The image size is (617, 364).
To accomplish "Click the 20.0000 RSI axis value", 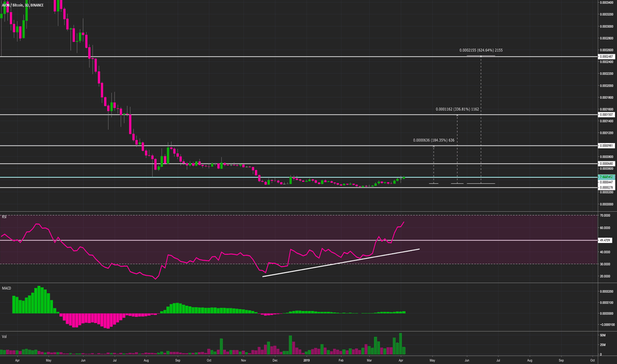I will [x=605, y=277].
